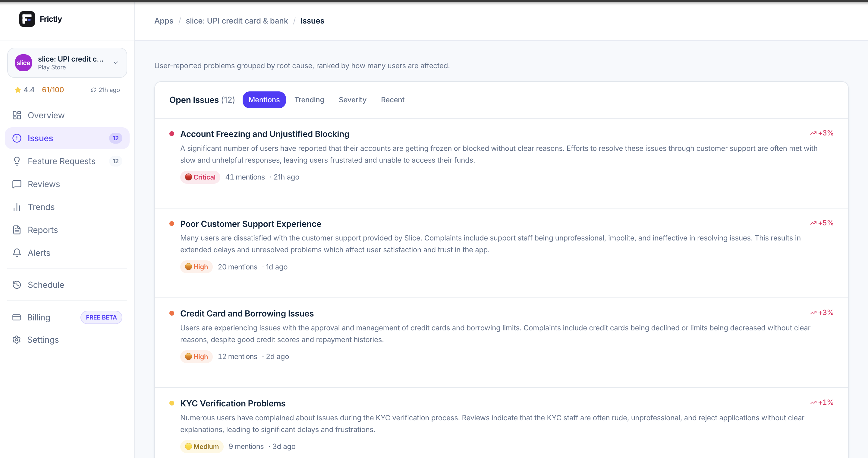868x458 pixels.
Task: Click the 9 mentions text
Action: (x=246, y=447)
